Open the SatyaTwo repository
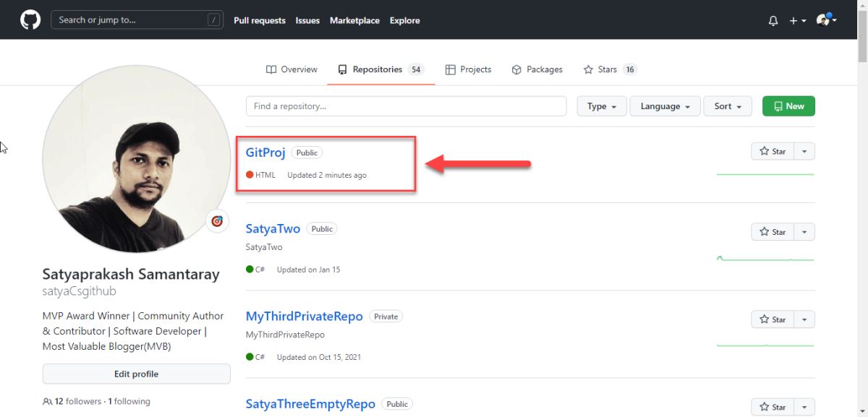The image size is (868, 417). [273, 228]
